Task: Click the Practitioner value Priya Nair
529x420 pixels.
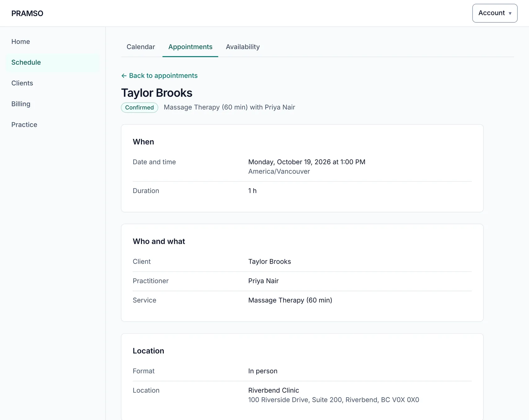Action: pos(263,281)
